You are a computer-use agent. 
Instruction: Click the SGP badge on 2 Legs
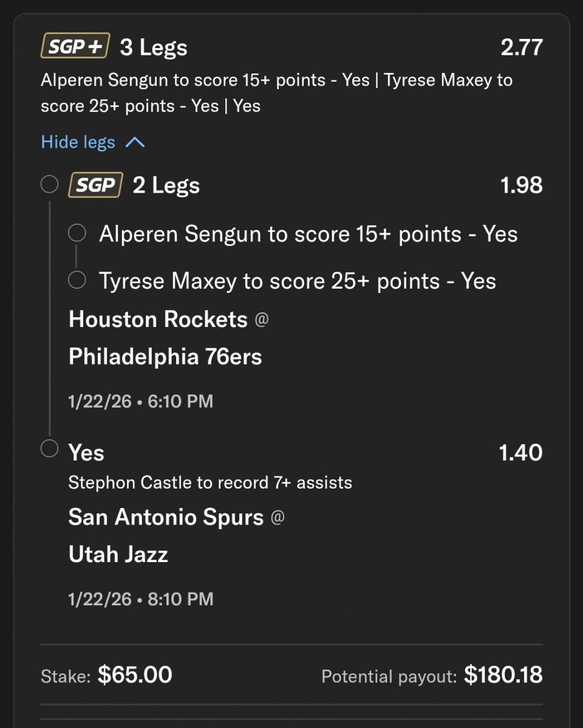(x=96, y=185)
